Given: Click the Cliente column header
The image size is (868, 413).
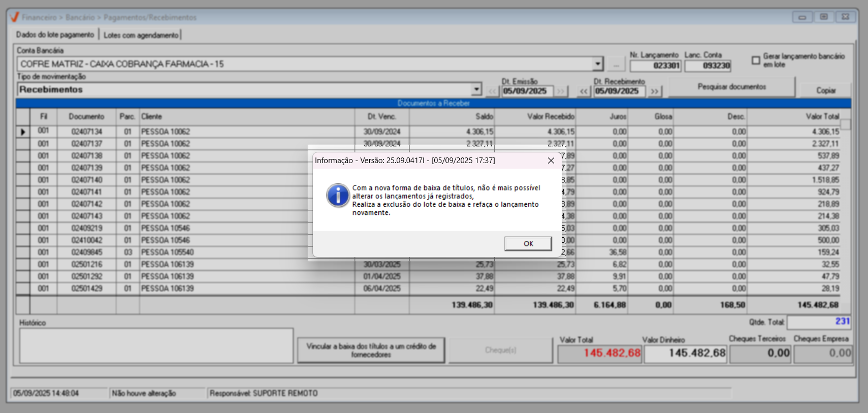Looking at the screenshot, I should click(247, 117).
